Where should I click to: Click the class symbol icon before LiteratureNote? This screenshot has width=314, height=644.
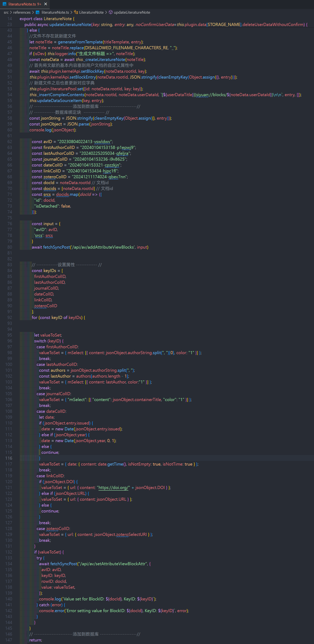pos(76,12)
